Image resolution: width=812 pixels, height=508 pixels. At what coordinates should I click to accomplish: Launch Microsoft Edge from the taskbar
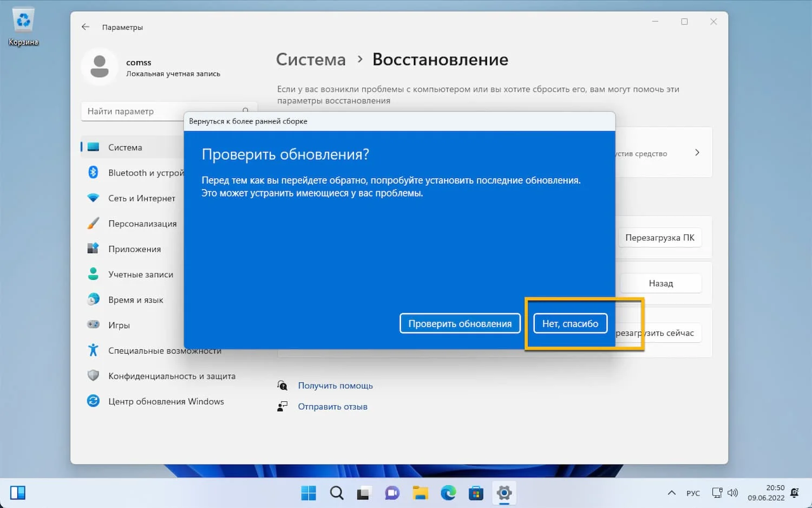448,493
